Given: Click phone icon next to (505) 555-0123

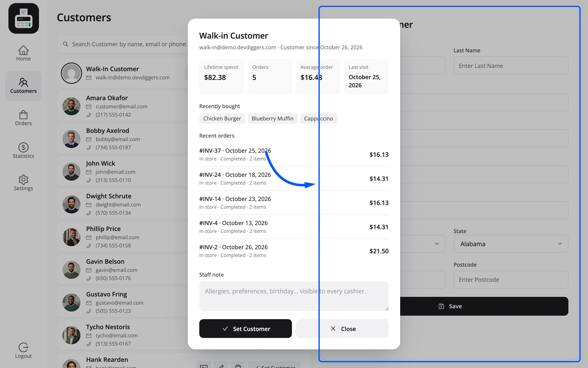Looking at the screenshot, I should [89, 311].
